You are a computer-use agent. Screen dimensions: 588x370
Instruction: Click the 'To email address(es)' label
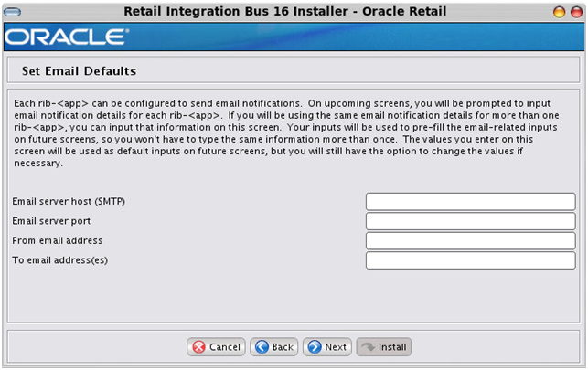[x=60, y=260]
